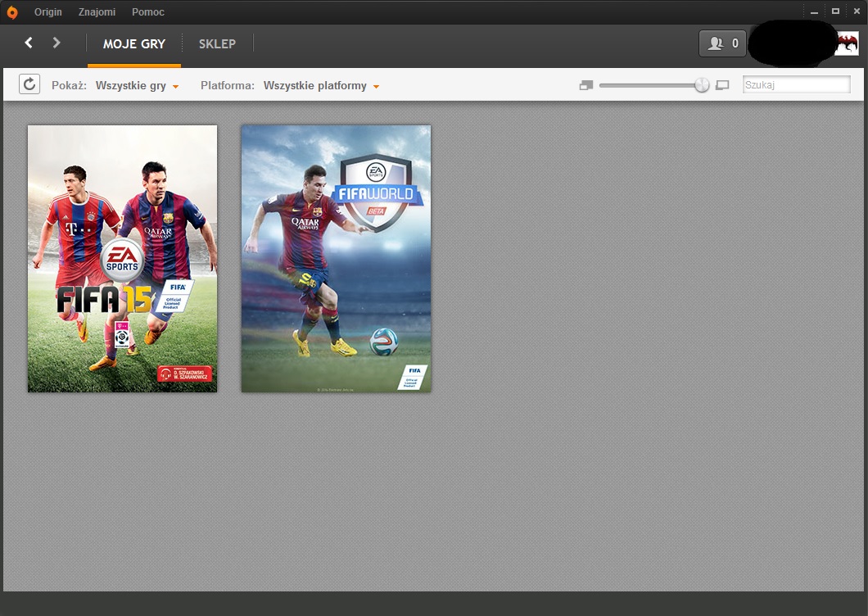The height and width of the screenshot is (616, 868).
Task: Maximize the Origin window
Action: click(835, 11)
